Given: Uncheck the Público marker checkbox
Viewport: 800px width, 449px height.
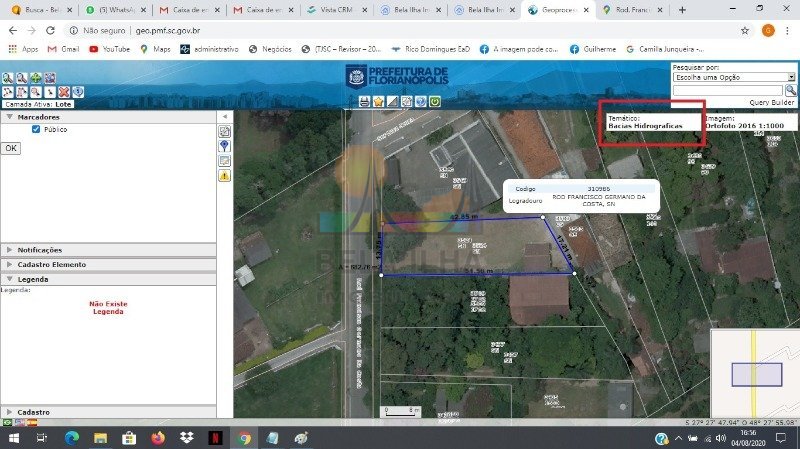Looking at the screenshot, I should (x=36, y=129).
